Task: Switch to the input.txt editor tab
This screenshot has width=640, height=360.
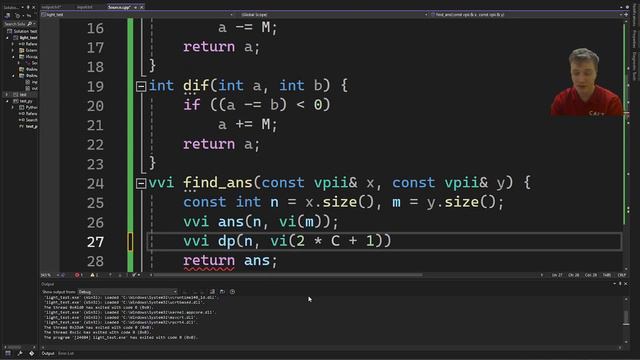Action: click(84, 7)
